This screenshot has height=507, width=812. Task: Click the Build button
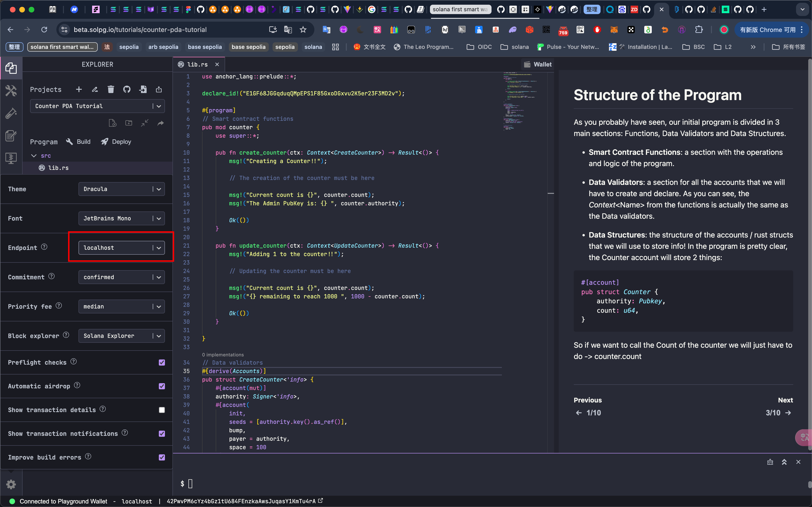tap(78, 141)
